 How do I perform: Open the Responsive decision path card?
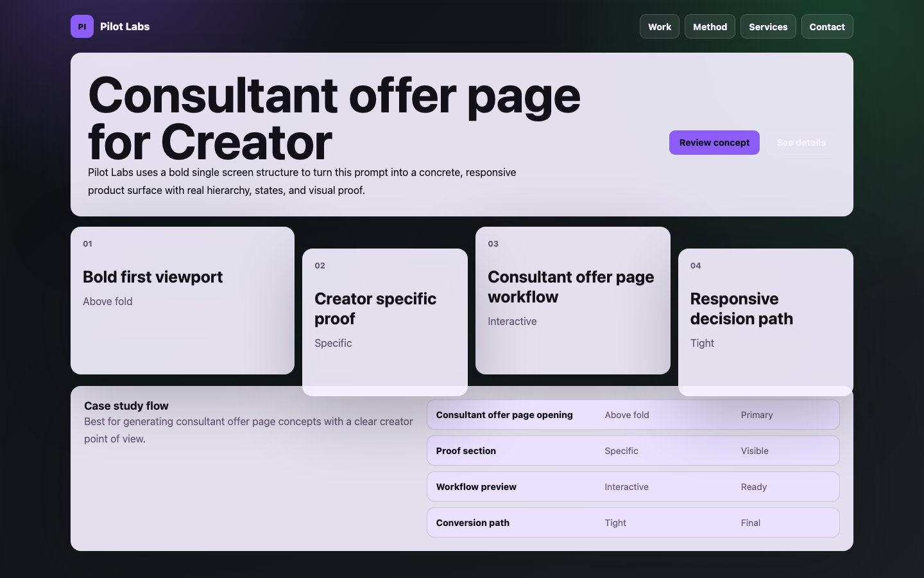tap(766, 322)
